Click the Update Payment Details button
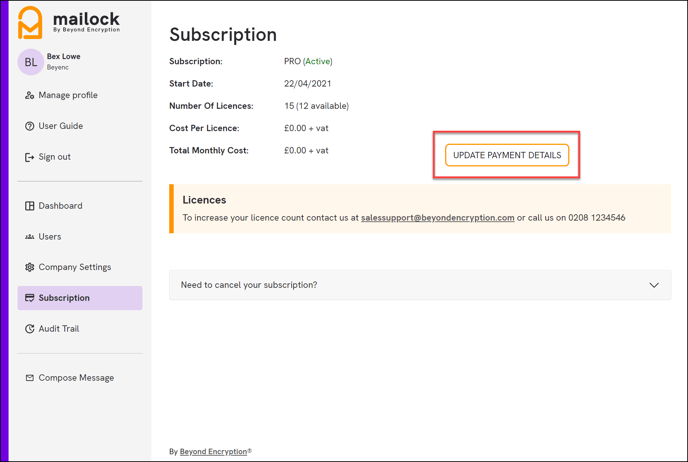The image size is (688, 462). pos(507,155)
